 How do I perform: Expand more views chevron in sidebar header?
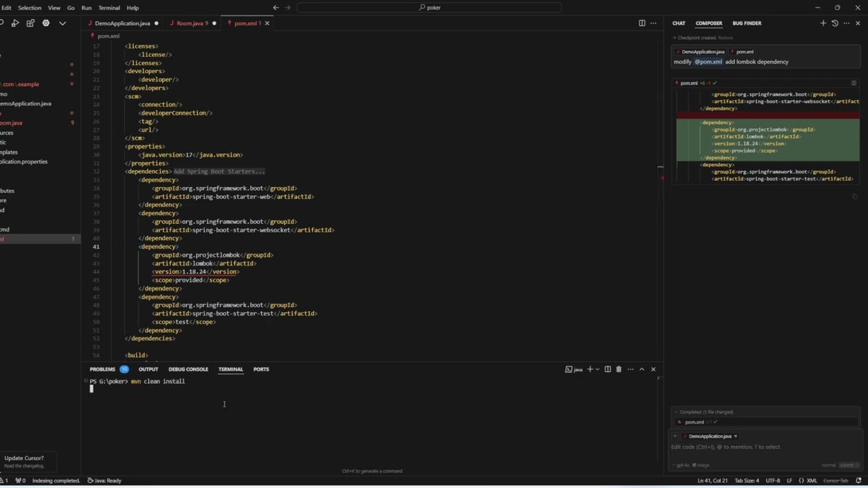(62, 23)
